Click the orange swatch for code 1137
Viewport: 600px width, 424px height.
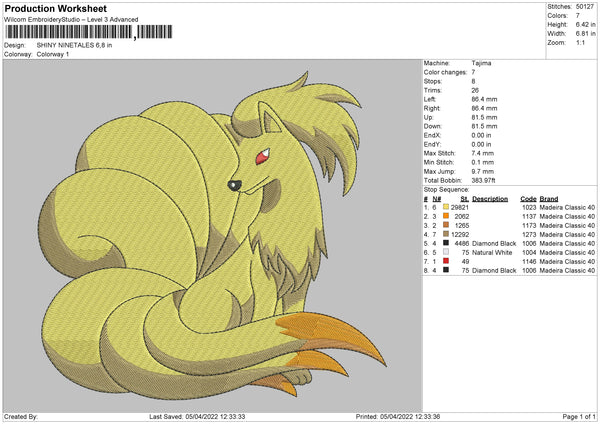pos(446,216)
